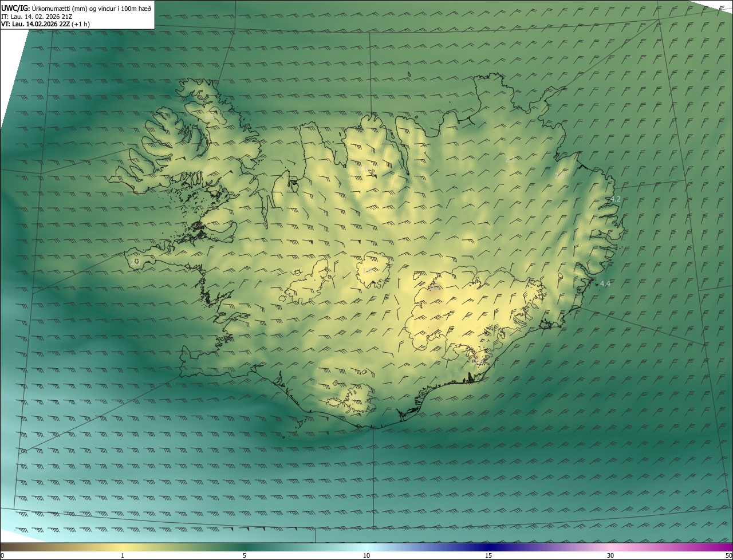The height and width of the screenshot is (560, 733).
Task: Click the 1.8 value in the Westfjords
Action: click(x=210, y=116)
